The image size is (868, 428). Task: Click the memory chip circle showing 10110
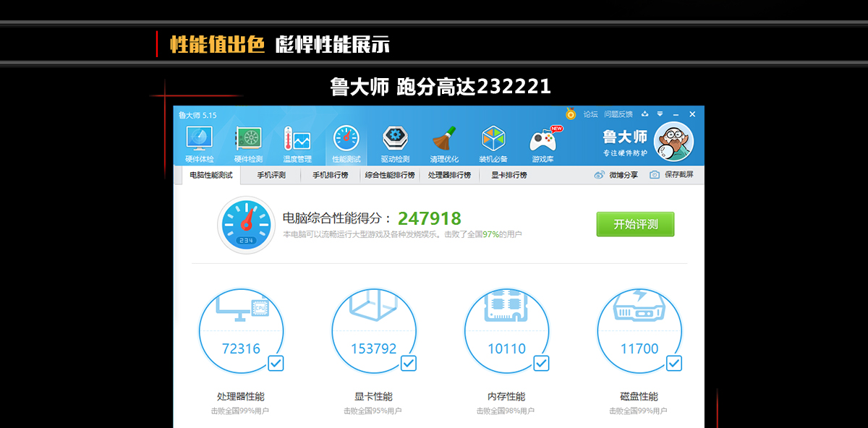click(506, 331)
